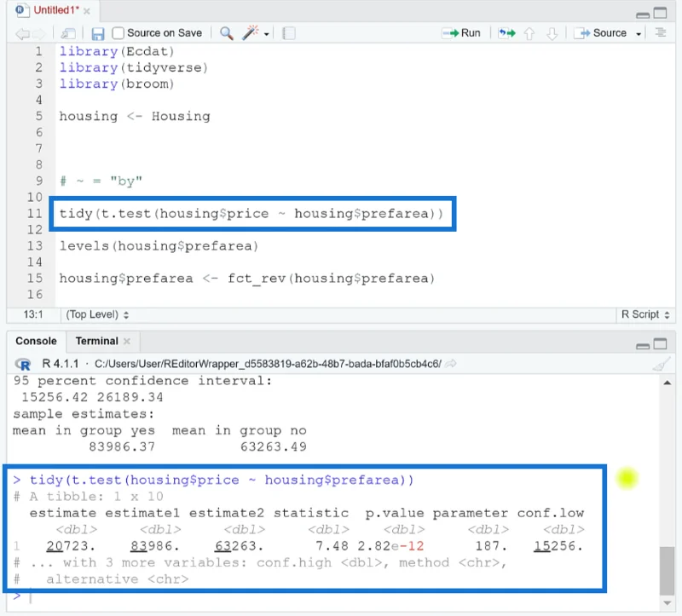The image size is (682, 616).
Task: Go to previous section with up arrow
Action: 529,33
